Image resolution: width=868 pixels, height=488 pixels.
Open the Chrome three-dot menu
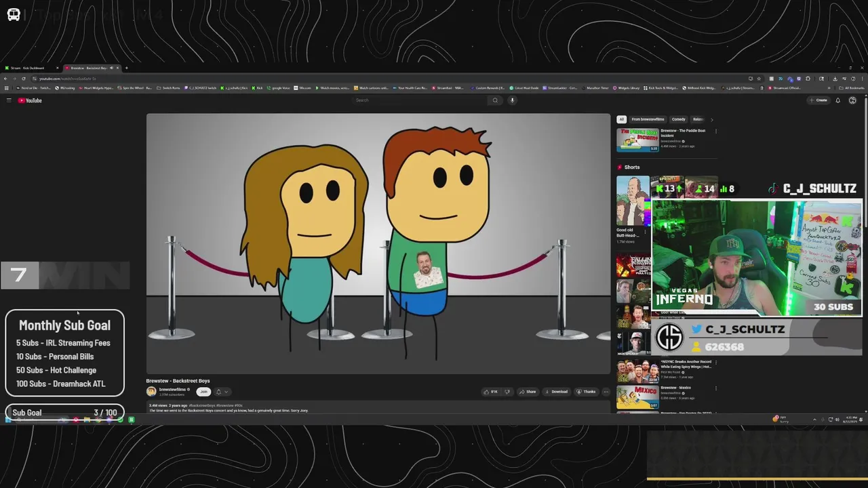862,79
